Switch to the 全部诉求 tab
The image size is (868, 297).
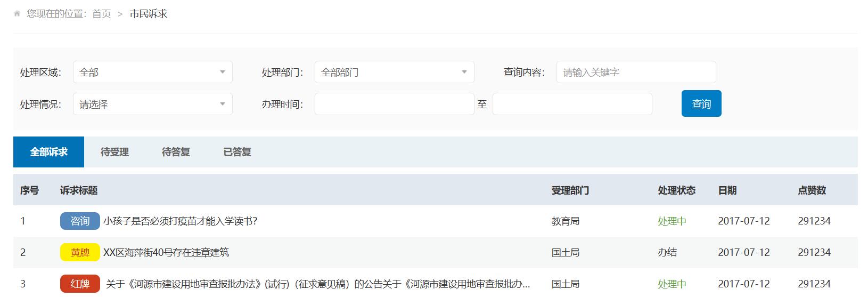coord(48,152)
